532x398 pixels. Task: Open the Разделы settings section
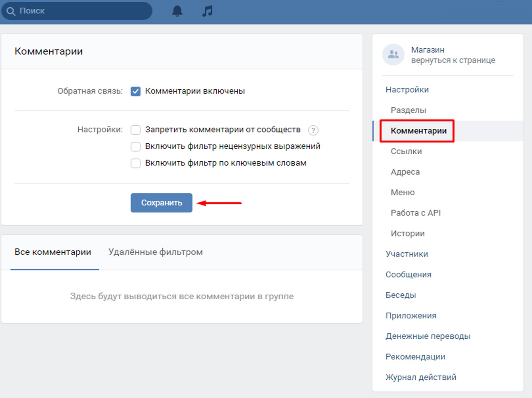point(408,110)
